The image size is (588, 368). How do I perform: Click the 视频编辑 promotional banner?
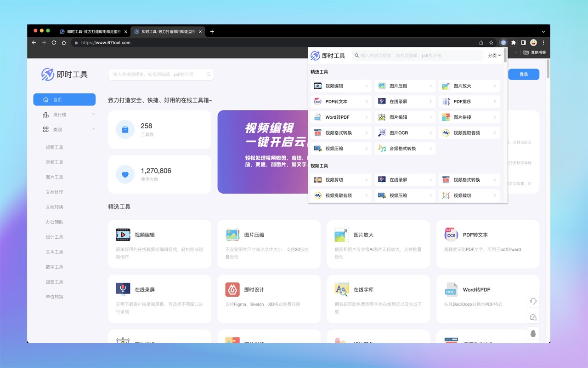(x=263, y=152)
